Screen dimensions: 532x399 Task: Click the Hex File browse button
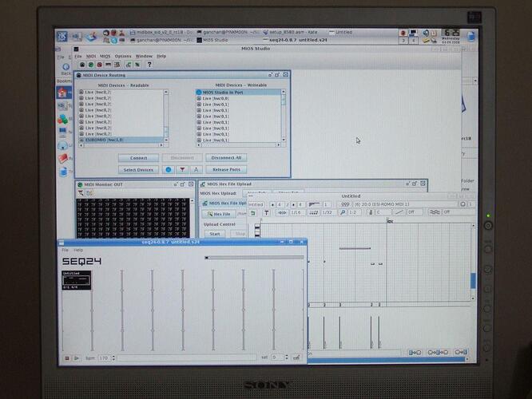(219, 214)
